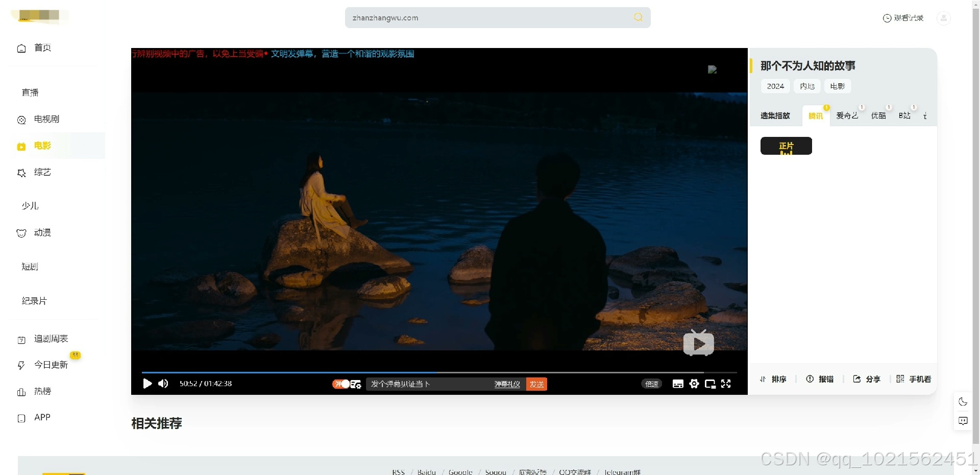Open the 短剧 short drama category

[x=30, y=267]
